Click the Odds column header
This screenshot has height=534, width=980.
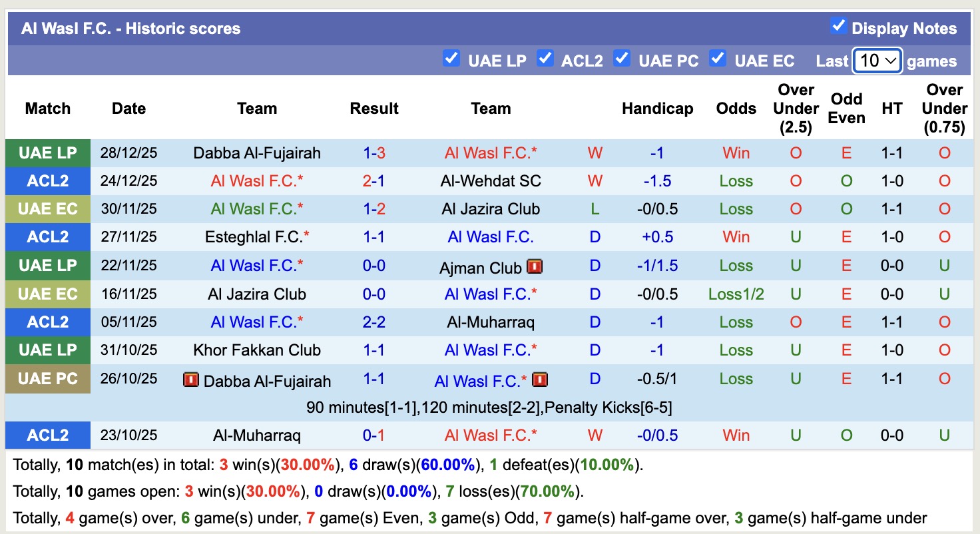[736, 108]
